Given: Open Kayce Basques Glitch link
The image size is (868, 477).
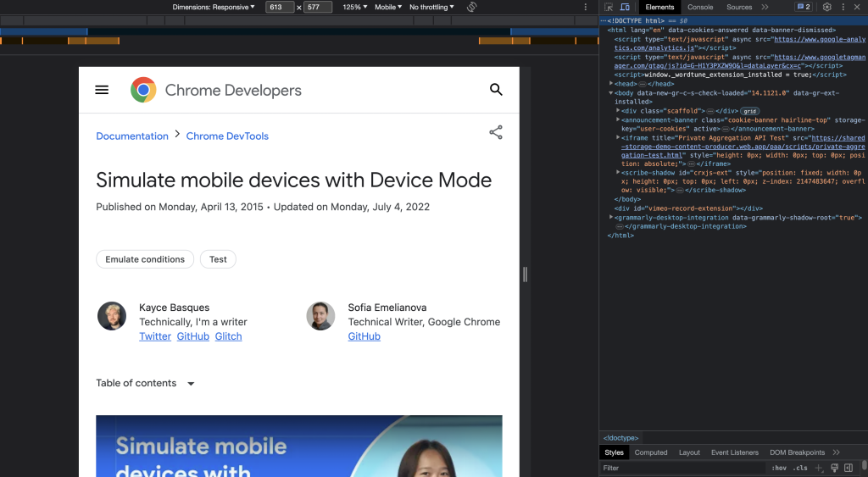Looking at the screenshot, I should [x=228, y=336].
